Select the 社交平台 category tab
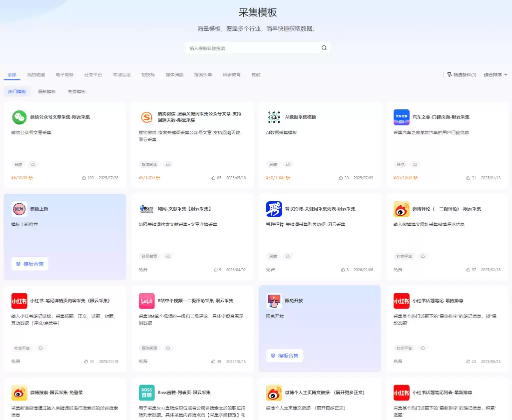The image size is (512, 420). 93,75
